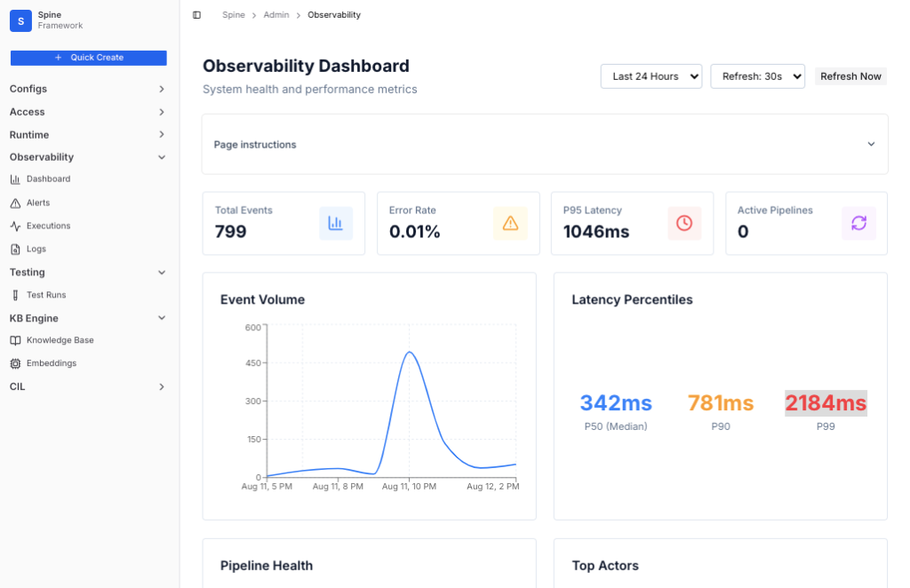910x588 pixels.
Task: Click the Alerts triangle icon
Action: pyautogui.click(x=15, y=203)
